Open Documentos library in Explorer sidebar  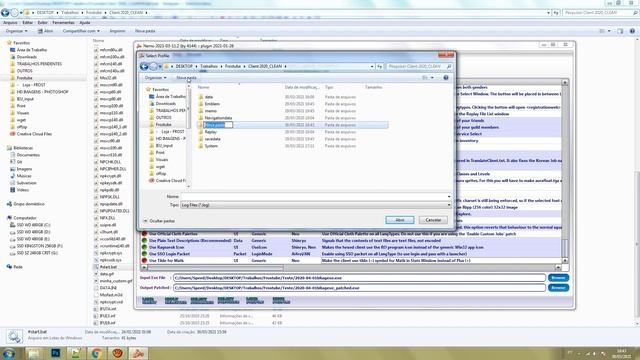28,155
